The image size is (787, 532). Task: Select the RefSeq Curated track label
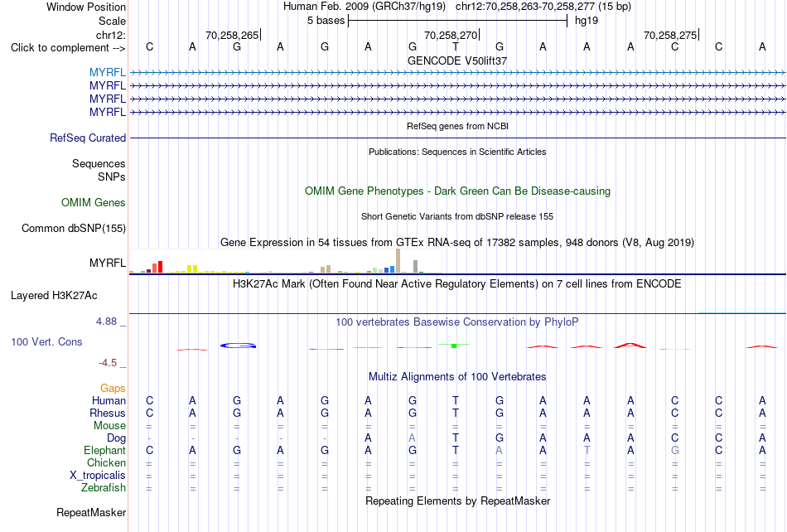point(88,138)
